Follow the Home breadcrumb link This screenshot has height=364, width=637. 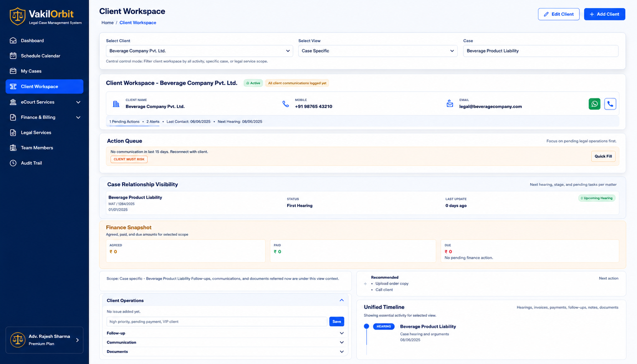108,23
